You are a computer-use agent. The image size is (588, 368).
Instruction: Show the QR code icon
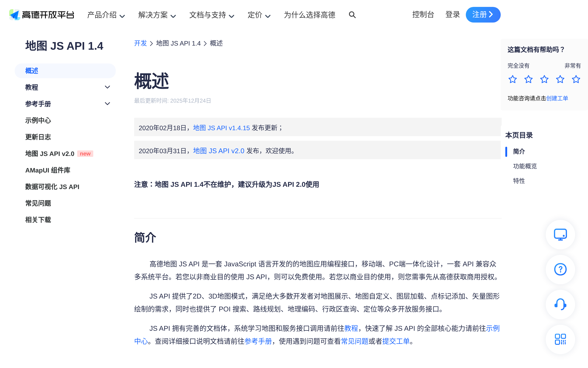(x=560, y=339)
